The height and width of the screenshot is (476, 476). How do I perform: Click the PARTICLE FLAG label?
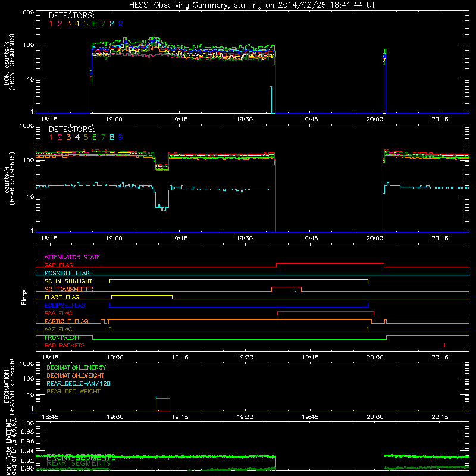click(67, 321)
